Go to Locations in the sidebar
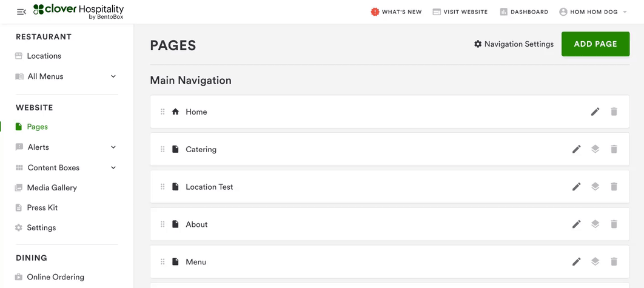The width and height of the screenshot is (644, 288). coord(44,56)
